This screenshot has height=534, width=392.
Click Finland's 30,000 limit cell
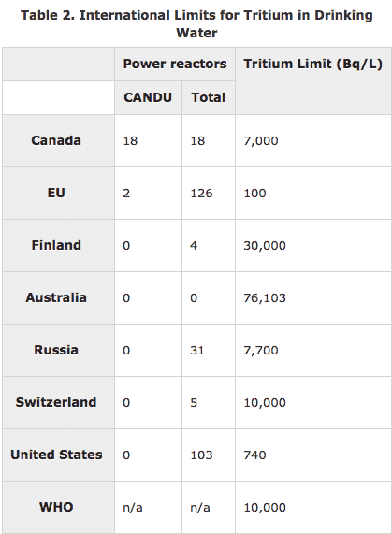click(313, 246)
